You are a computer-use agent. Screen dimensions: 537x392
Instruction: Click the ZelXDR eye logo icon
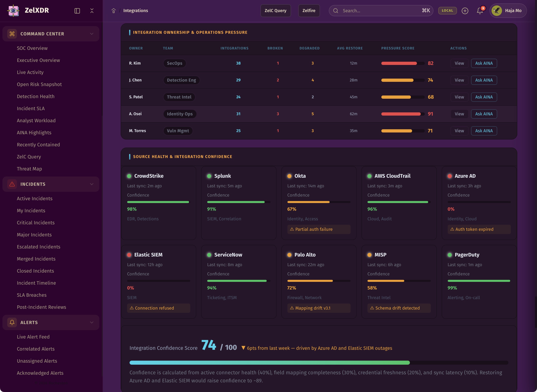point(13,10)
